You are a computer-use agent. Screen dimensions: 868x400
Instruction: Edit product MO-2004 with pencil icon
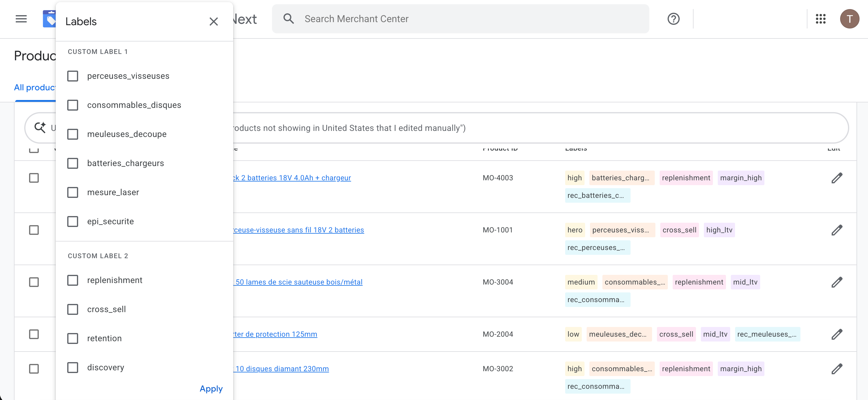point(837,334)
